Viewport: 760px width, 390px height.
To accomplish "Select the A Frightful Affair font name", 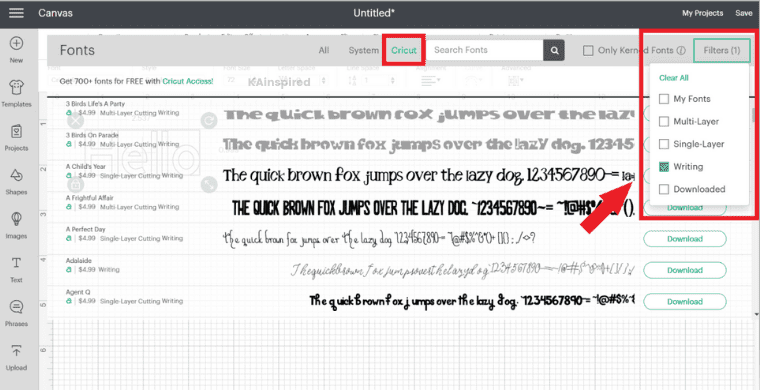I will (89, 198).
